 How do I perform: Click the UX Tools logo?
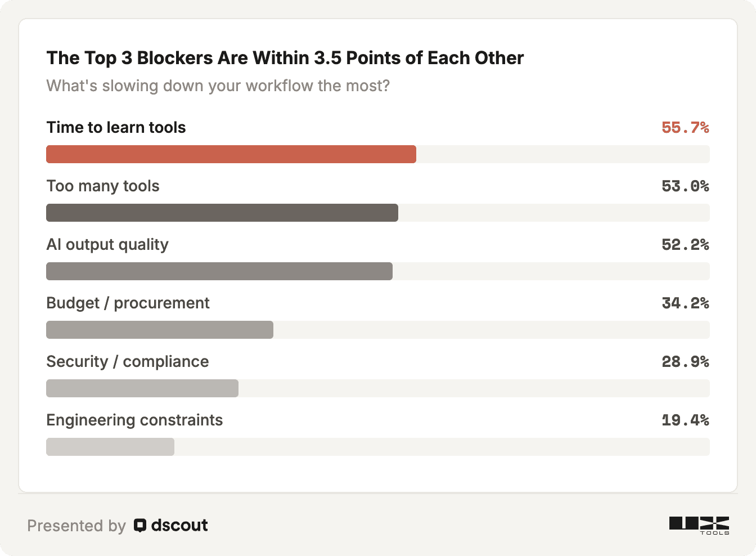click(699, 526)
